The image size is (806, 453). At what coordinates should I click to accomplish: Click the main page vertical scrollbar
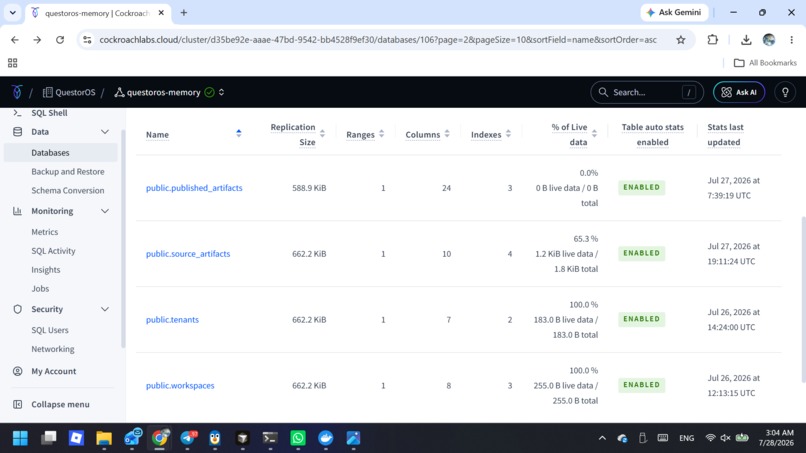(803, 299)
